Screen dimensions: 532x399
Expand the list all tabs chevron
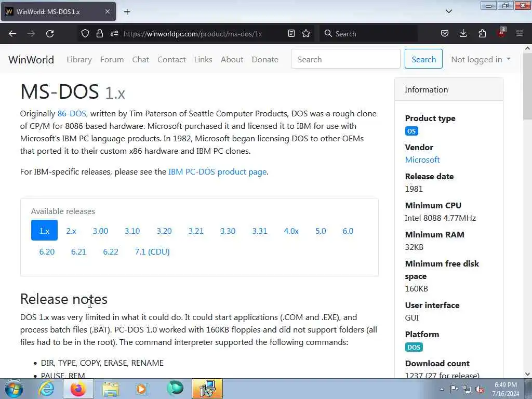click(x=448, y=11)
